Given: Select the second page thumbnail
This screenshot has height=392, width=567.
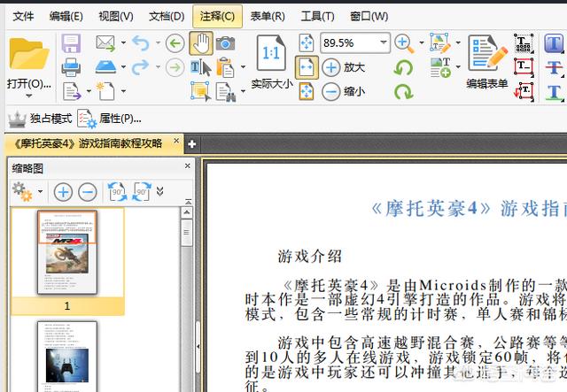Looking at the screenshot, I should 67,357.
